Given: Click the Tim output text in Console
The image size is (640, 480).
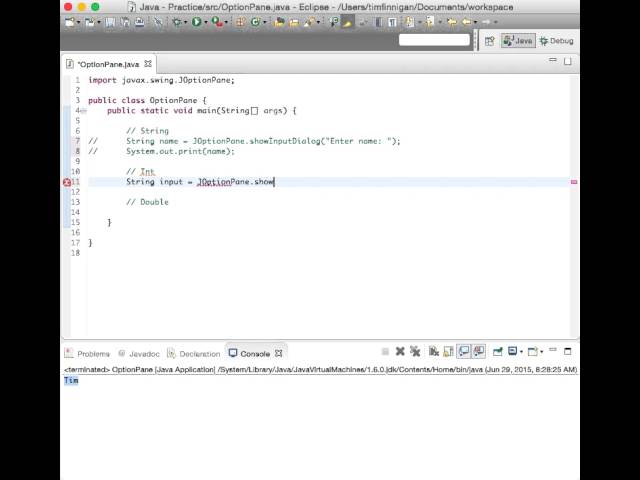Looking at the screenshot, I should (71, 380).
